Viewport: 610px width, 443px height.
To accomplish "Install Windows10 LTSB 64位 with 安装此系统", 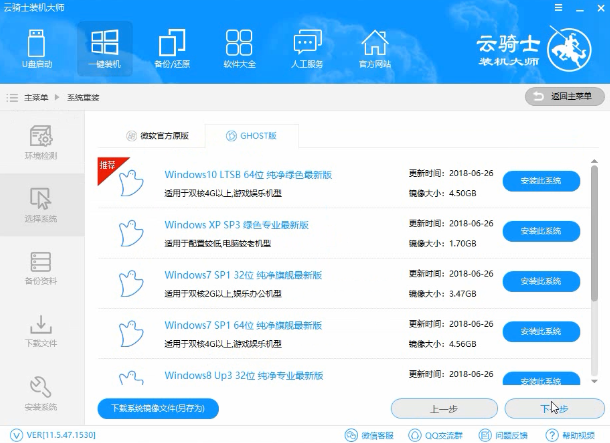I will 541,181.
